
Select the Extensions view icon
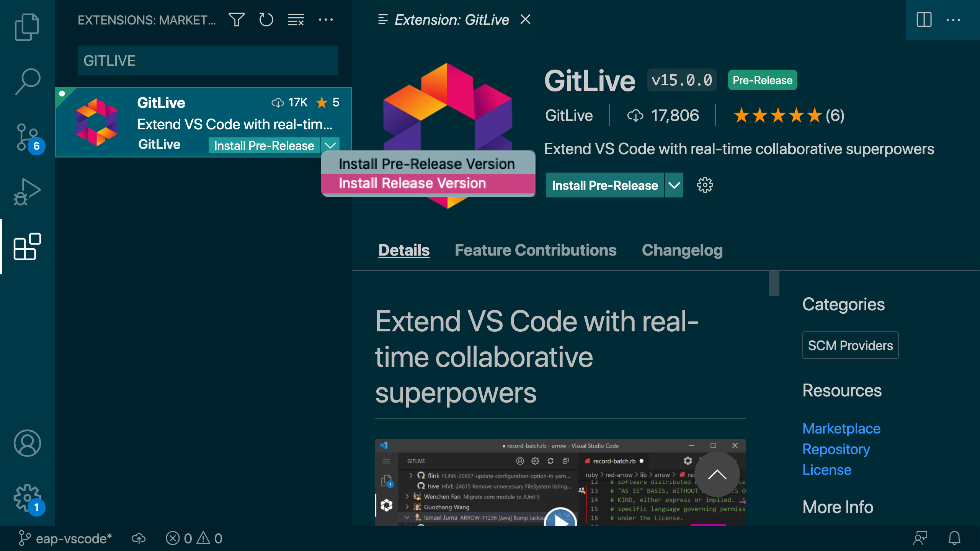tap(28, 247)
